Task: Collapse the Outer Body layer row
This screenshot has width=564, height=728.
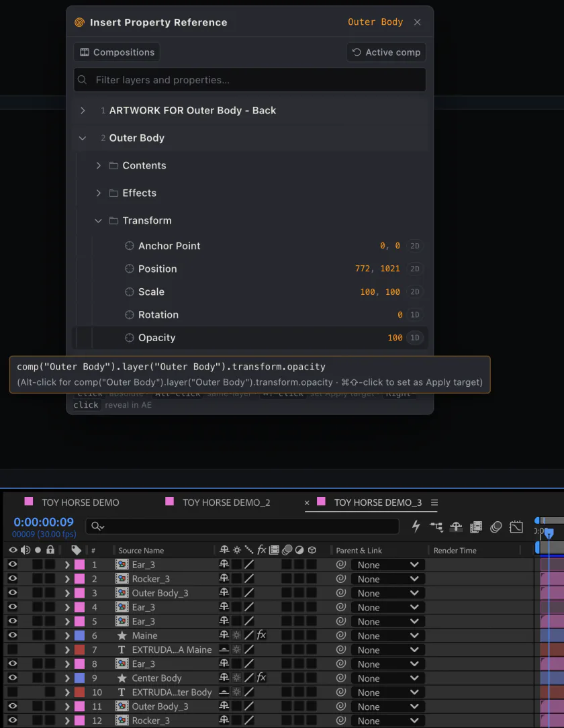Action: tap(83, 138)
